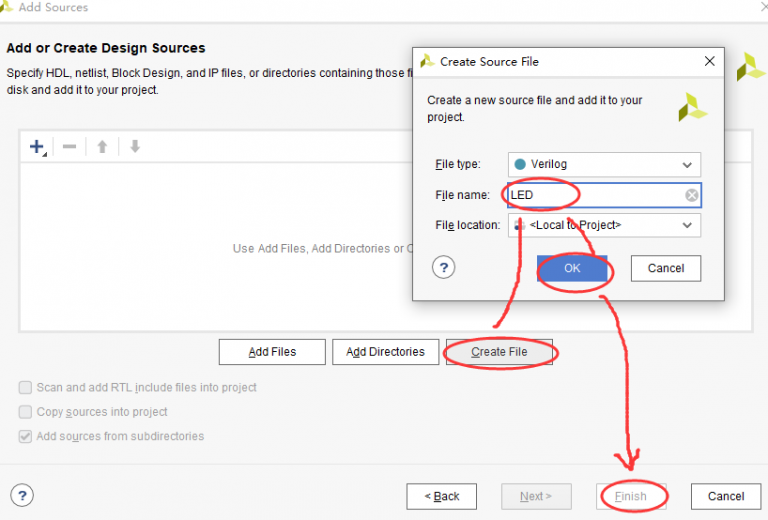The width and height of the screenshot is (768, 520).
Task: Open help in Add Sources wizard footer
Action: point(22,495)
